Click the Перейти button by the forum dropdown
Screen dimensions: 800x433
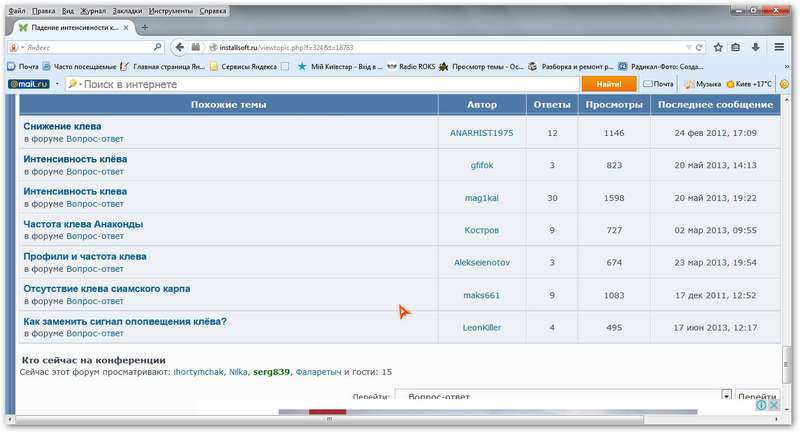tap(757, 396)
